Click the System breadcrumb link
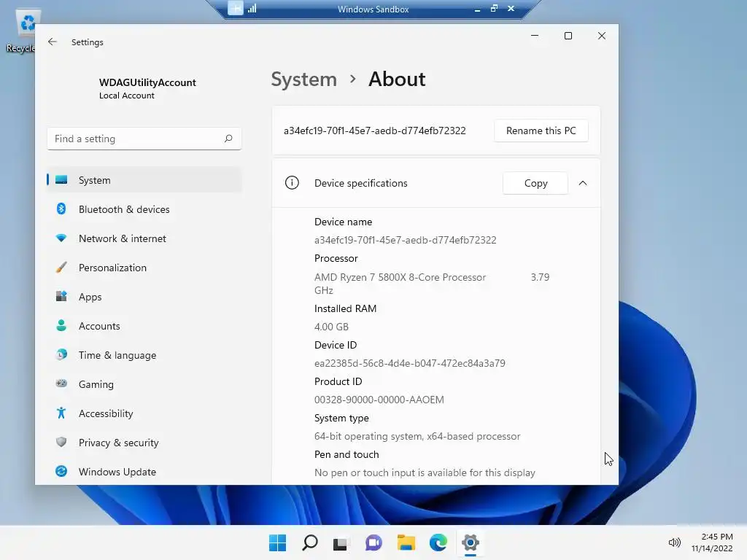Viewport: 747px width, 560px height. (304, 79)
